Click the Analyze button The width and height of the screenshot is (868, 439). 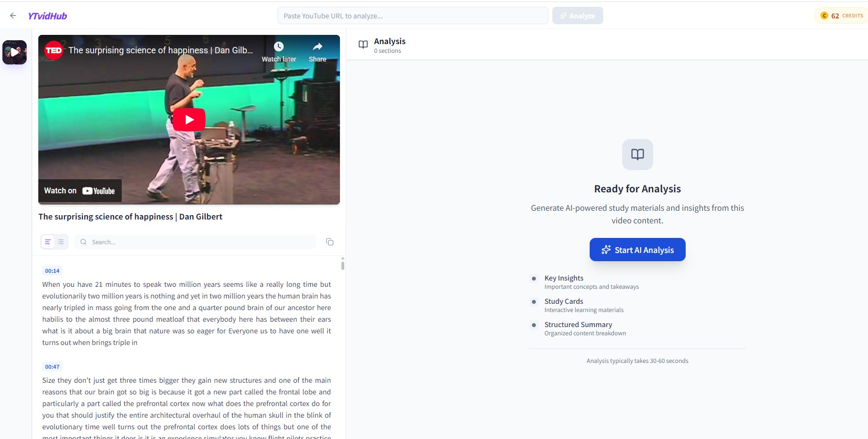coord(578,16)
